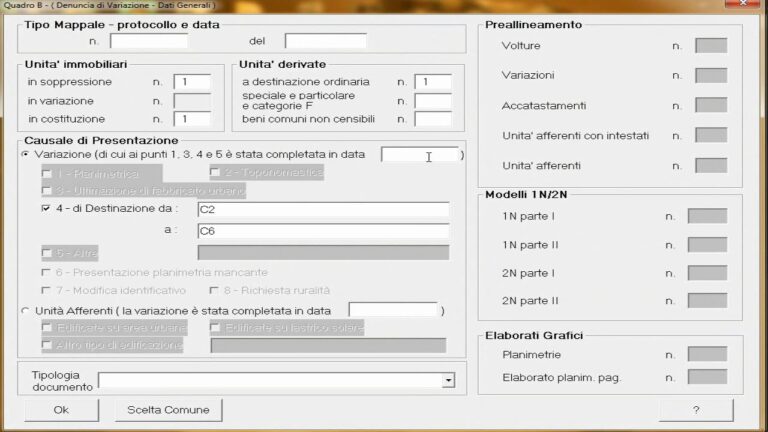Toggle checkbox 4 - di Destinazione
The image size is (768, 432).
[x=46, y=208]
